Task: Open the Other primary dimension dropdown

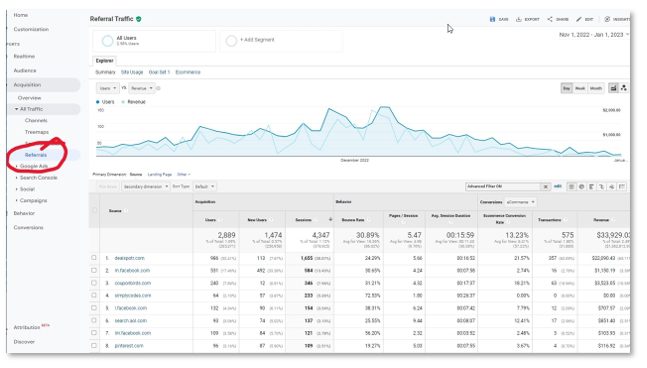Action: tap(184, 175)
